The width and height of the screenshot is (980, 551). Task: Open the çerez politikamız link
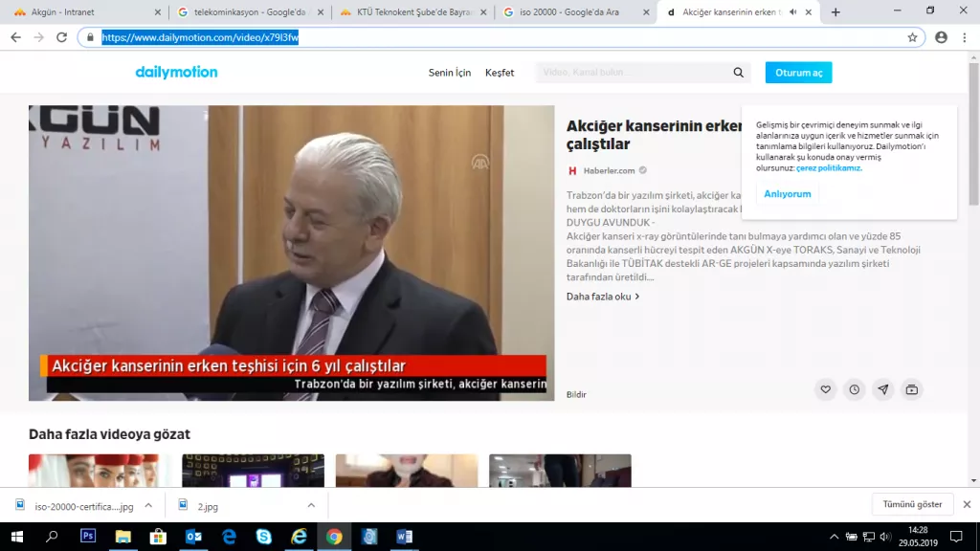pos(829,168)
